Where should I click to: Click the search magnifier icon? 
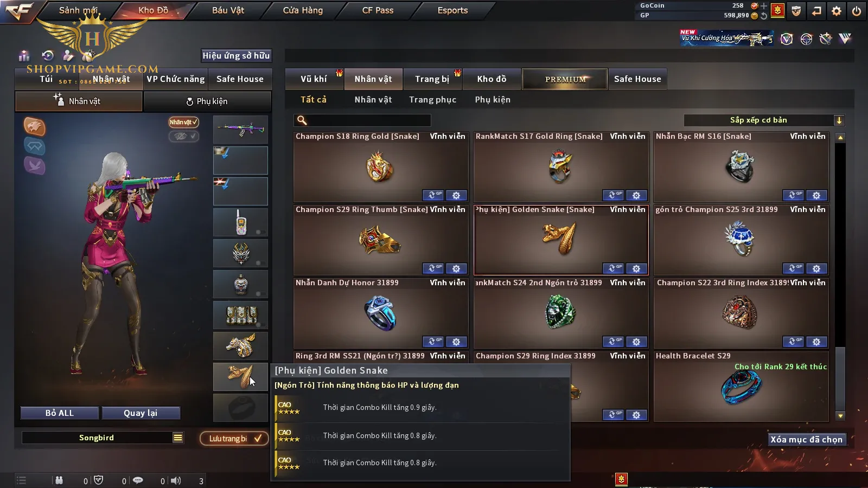pyautogui.click(x=302, y=120)
